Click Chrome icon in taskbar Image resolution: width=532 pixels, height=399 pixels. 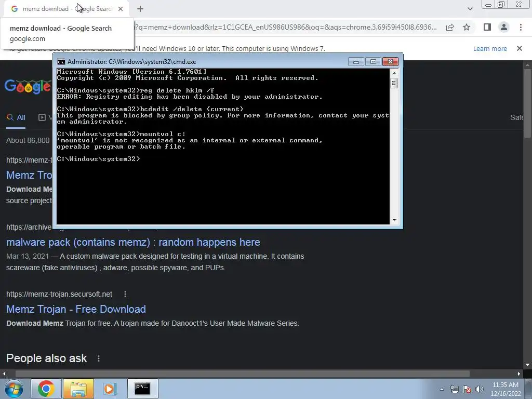pos(46,389)
